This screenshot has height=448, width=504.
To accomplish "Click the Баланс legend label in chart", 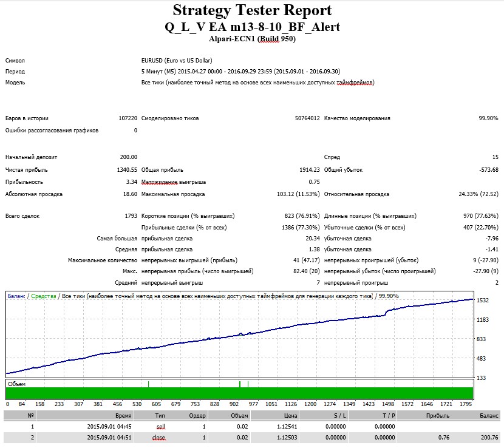I will click(x=16, y=296).
